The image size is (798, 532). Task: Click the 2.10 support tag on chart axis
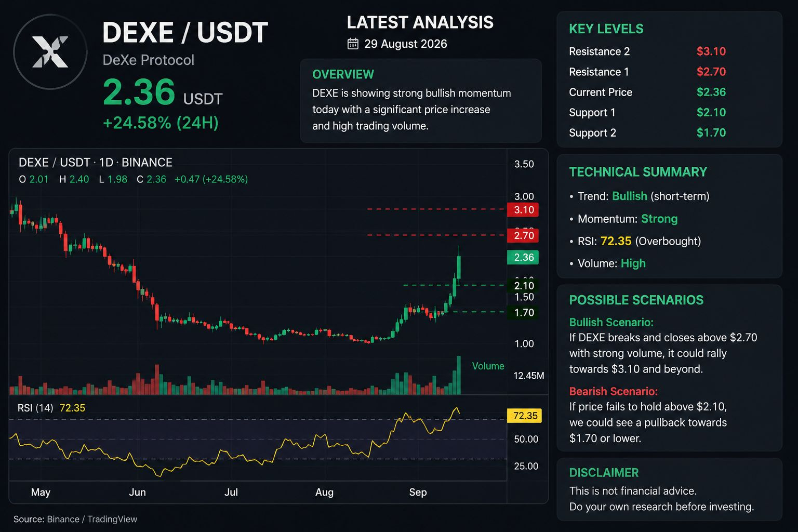coord(523,285)
